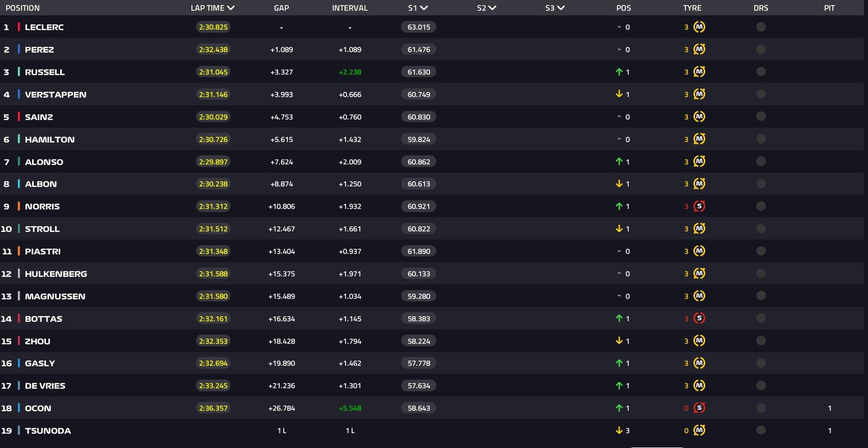The image size is (868, 448).
Task: Click Sainz's medium tyre icon
Action: pos(699,117)
